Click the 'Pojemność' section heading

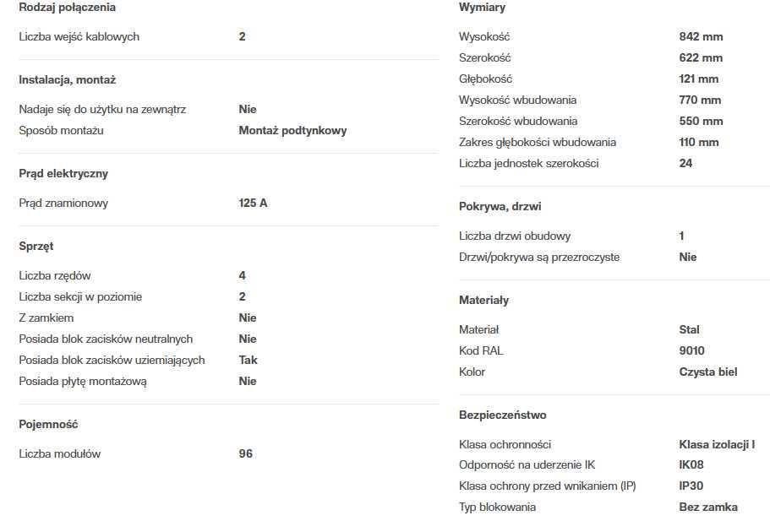48,425
